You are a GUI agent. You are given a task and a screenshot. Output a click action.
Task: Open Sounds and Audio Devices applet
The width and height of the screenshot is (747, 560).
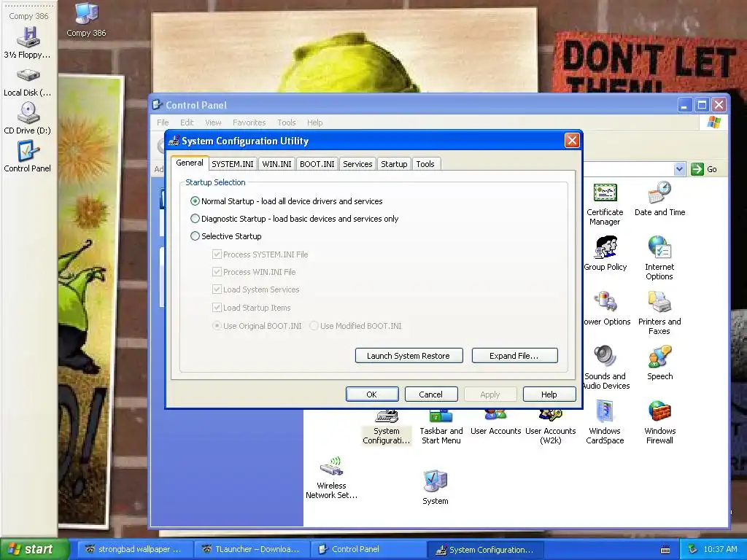click(605, 367)
